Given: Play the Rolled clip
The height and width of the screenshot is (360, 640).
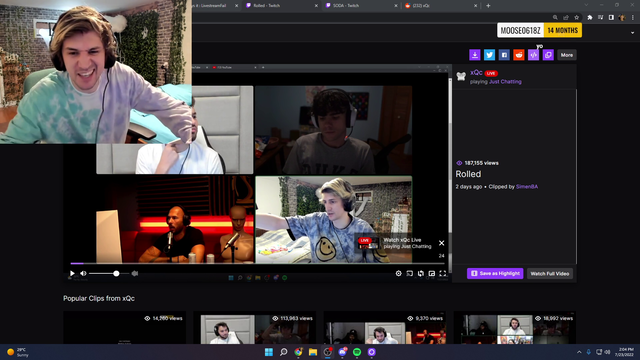Looking at the screenshot, I should (x=72, y=273).
